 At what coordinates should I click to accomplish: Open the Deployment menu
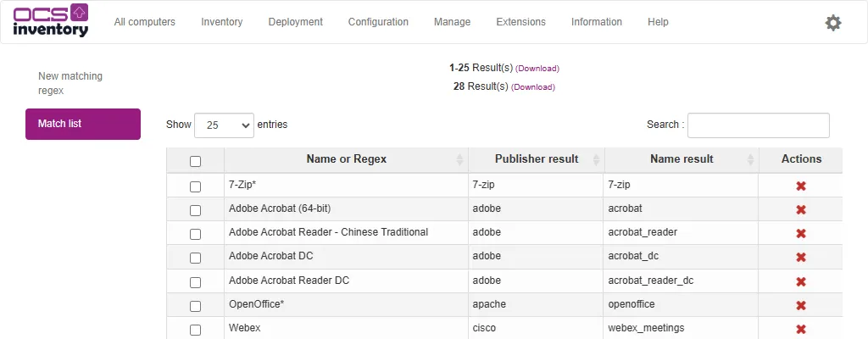(x=296, y=22)
